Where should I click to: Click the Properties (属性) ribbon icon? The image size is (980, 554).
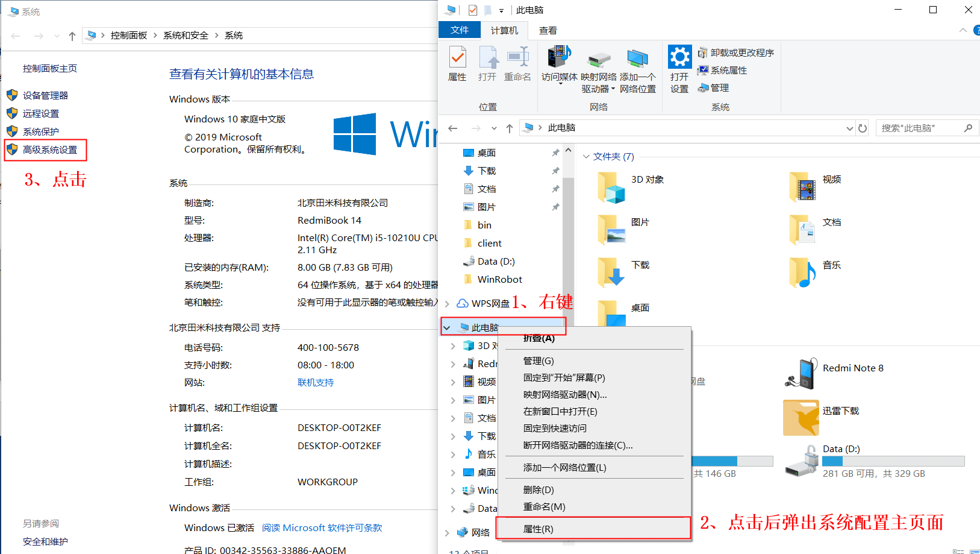[x=458, y=64]
